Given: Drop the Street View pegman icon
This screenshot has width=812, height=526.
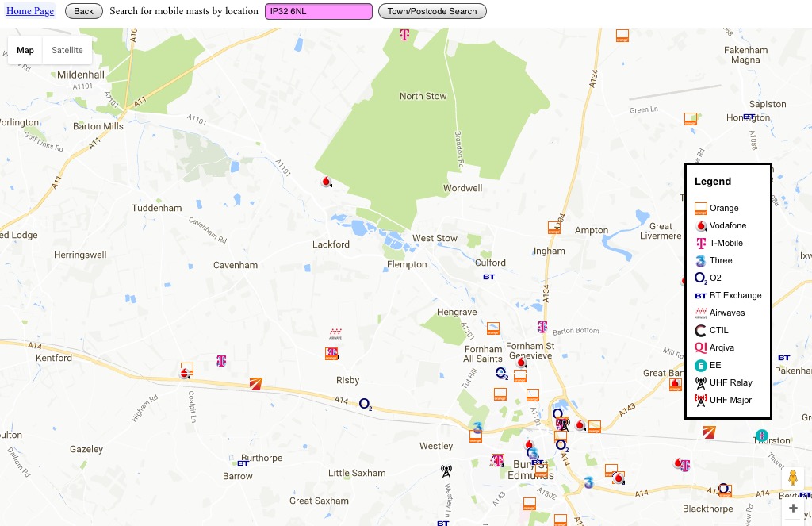Looking at the screenshot, I should tap(791, 478).
